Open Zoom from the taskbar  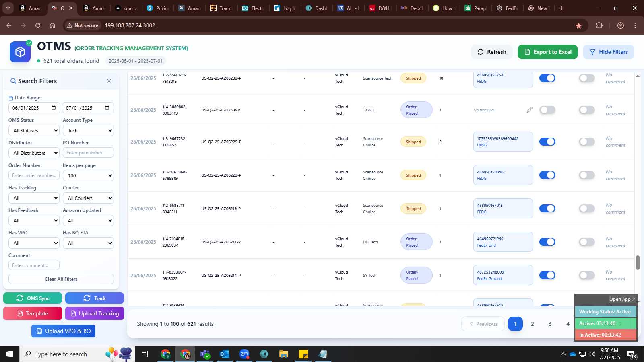point(244,354)
